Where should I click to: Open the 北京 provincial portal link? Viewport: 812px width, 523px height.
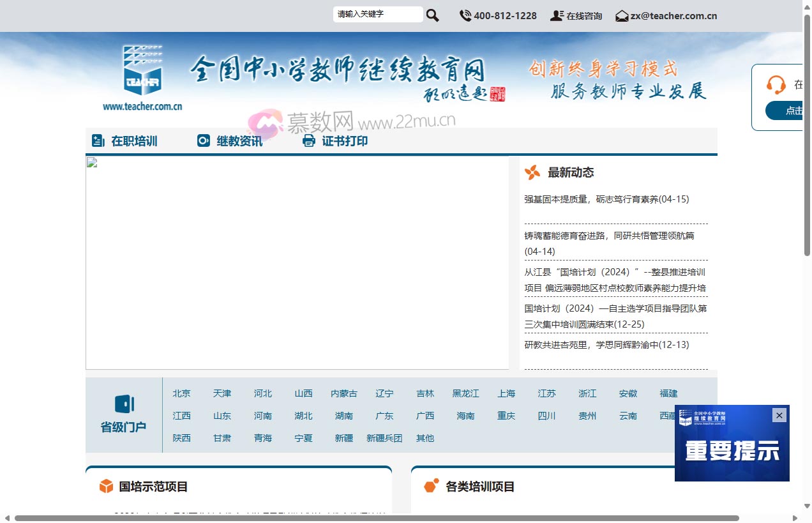[181, 393]
